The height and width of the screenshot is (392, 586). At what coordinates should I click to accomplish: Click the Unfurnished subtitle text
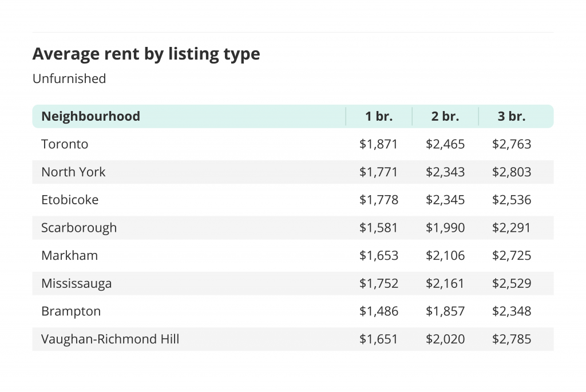69,79
